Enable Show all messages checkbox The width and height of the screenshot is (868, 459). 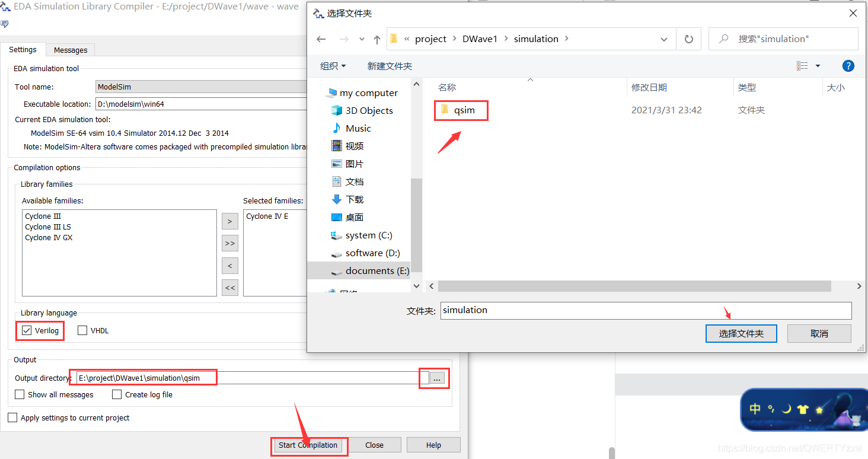tap(20, 395)
